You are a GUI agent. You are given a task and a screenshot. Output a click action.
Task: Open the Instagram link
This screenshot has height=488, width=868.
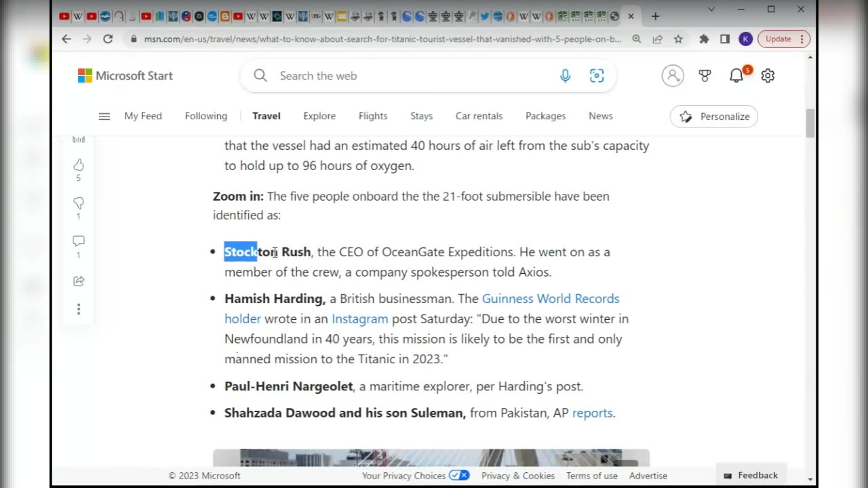tap(360, 319)
